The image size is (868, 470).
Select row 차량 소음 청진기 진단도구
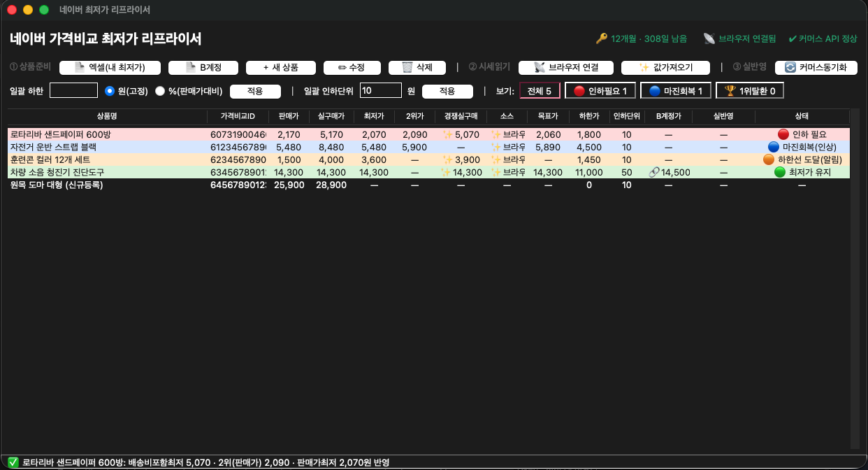tap(428, 172)
